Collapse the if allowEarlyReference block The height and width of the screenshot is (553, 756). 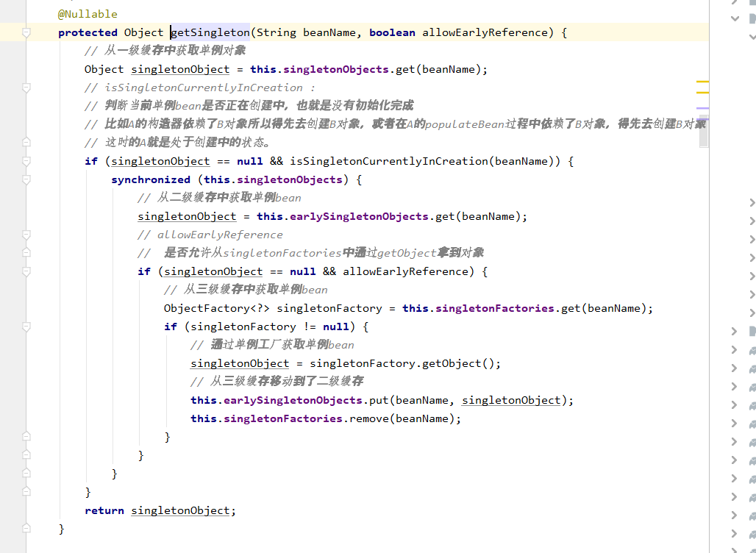26,271
